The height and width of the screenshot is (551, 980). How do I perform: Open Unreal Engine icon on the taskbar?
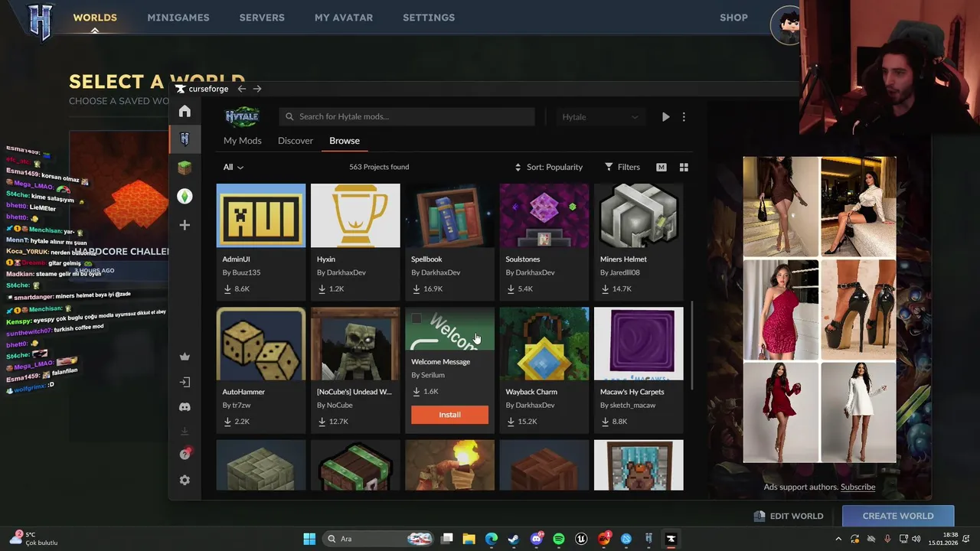coord(581,539)
